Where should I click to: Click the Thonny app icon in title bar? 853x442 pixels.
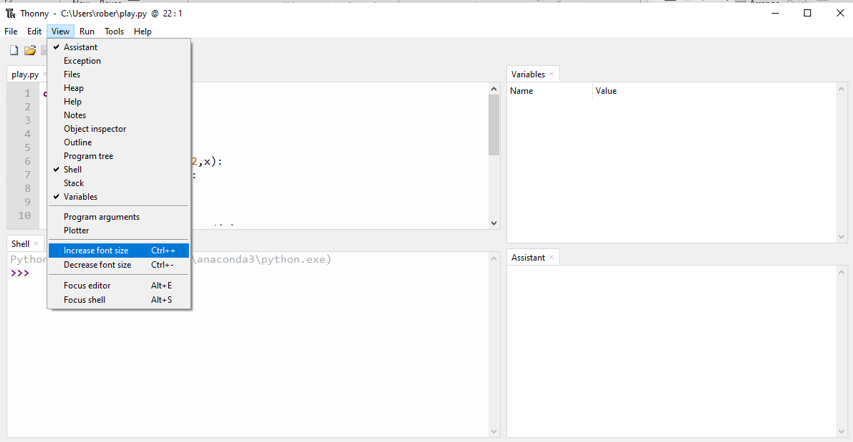[10, 14]
